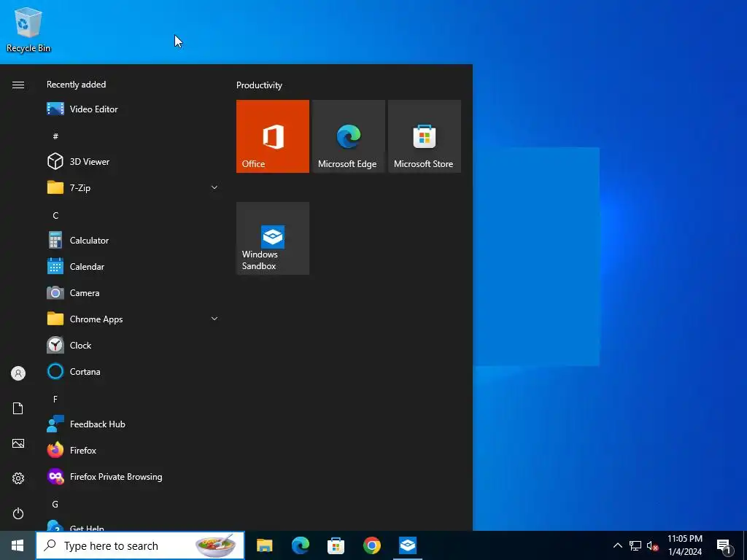Open the Calendar app
The image size is (747, 560).
133,267
